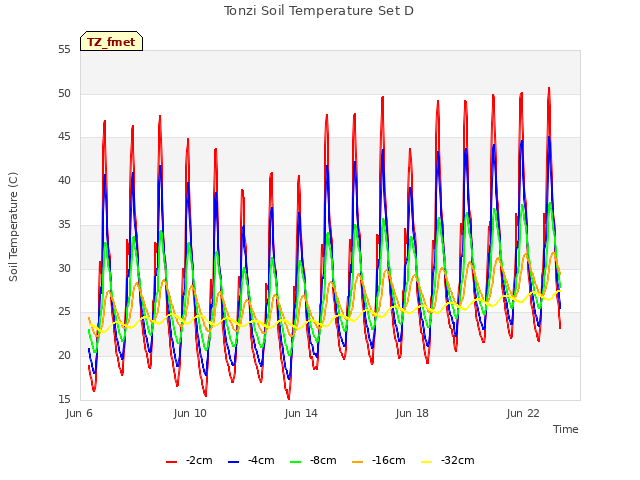
Task: Click the Jun 22 x-axis label
Action: 523,413
